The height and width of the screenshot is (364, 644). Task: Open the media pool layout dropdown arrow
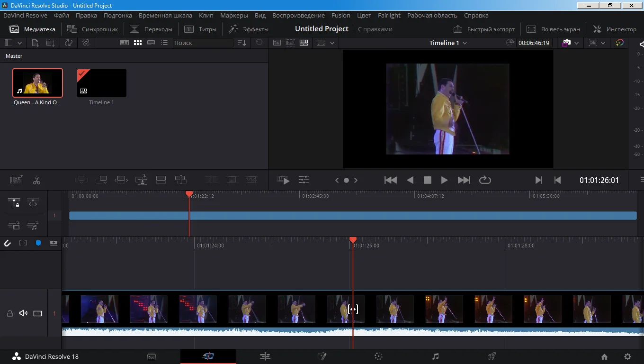pos(19,43)
